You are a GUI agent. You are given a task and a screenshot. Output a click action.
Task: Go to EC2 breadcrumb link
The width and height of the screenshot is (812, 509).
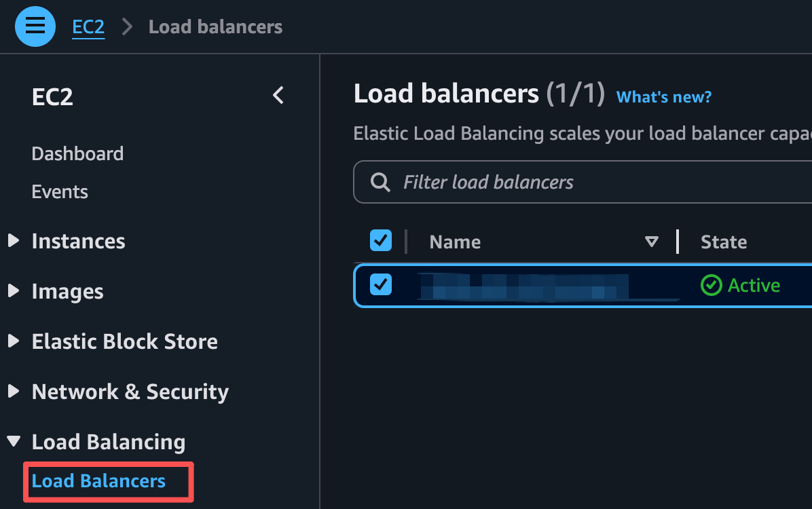pos(88,27)
